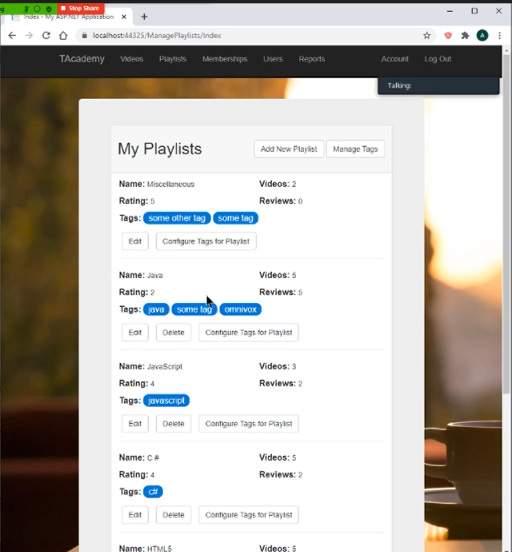Open the Videos menu item
Screen dimensions: 512x552
(x=132, y=59)
